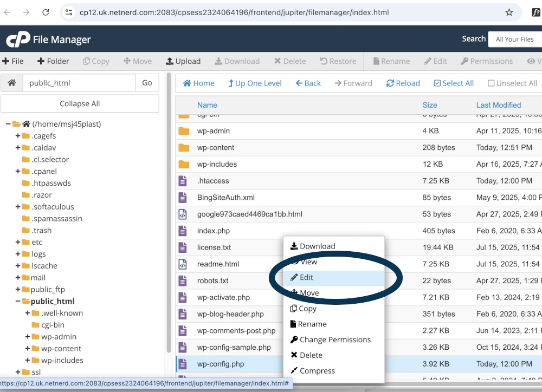
Task: Click the Download toolbar button
Action: coord(237,61)
